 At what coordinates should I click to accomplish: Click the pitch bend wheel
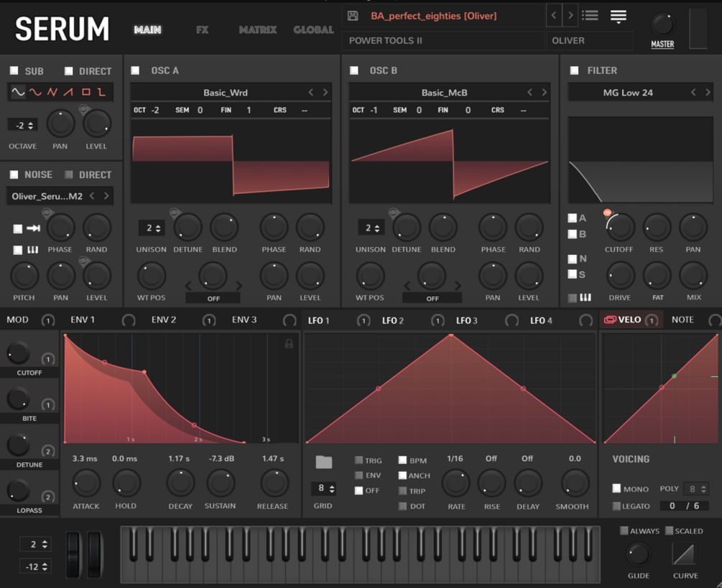point(73,554)
